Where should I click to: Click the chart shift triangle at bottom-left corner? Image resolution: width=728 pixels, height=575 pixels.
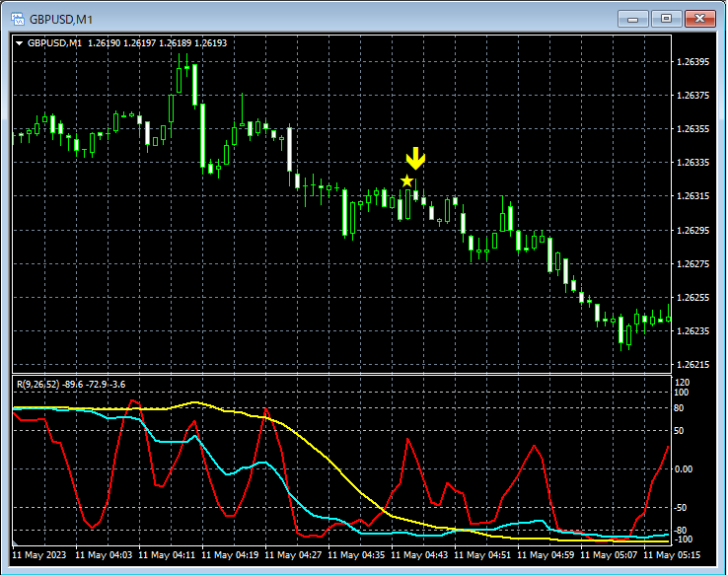(16, 542)
